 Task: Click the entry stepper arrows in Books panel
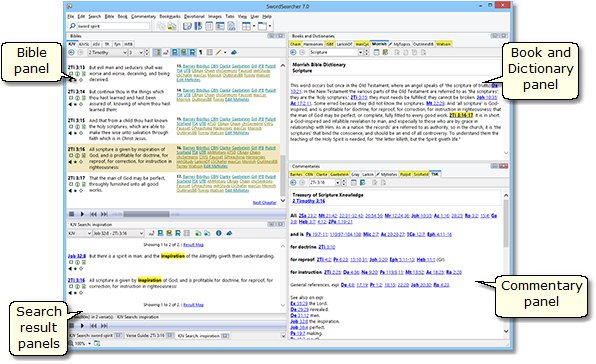366,52
